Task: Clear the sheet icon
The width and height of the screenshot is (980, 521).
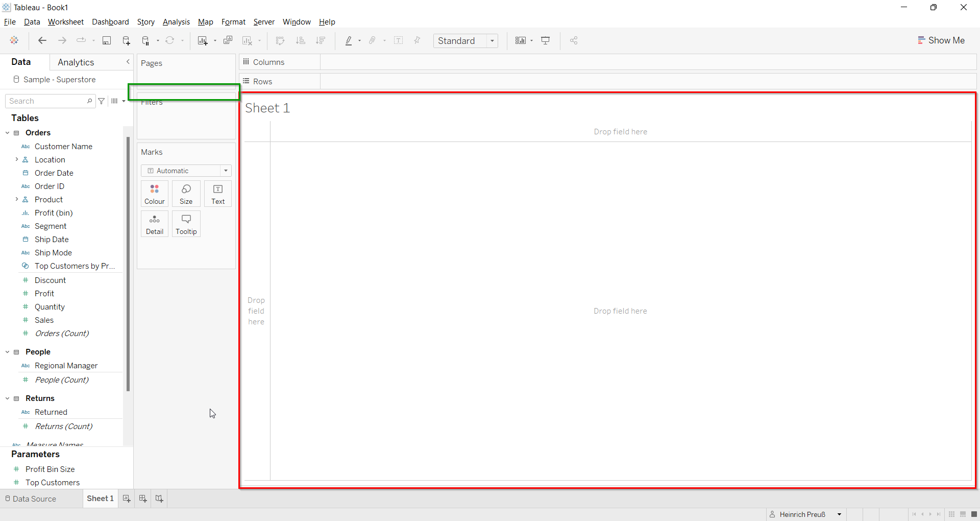Action: [x=248, y=40]
